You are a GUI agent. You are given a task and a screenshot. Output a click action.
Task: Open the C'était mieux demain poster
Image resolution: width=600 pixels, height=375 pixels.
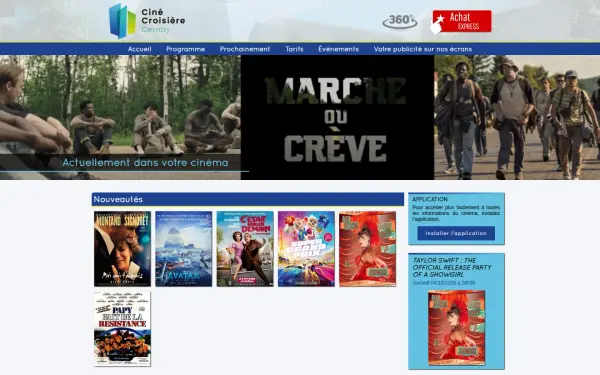245,249
